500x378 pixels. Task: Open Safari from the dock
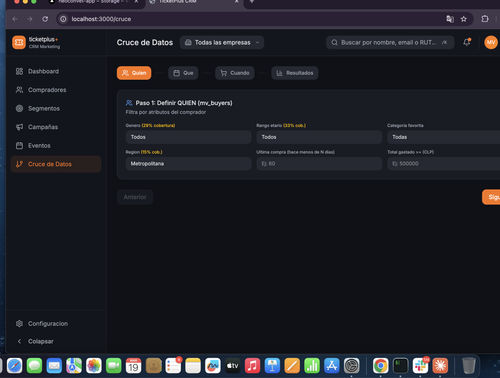point(15,366)
